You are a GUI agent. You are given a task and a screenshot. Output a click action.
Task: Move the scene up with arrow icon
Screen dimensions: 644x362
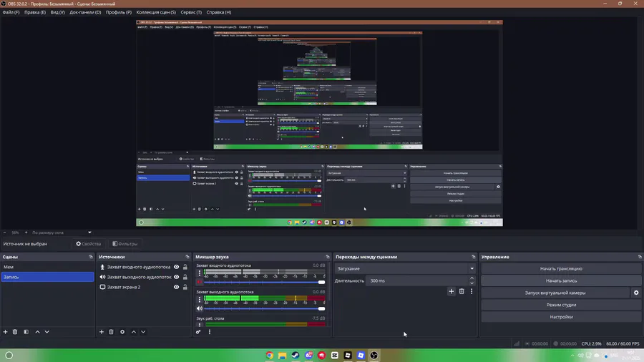click(x=37, y=332)
